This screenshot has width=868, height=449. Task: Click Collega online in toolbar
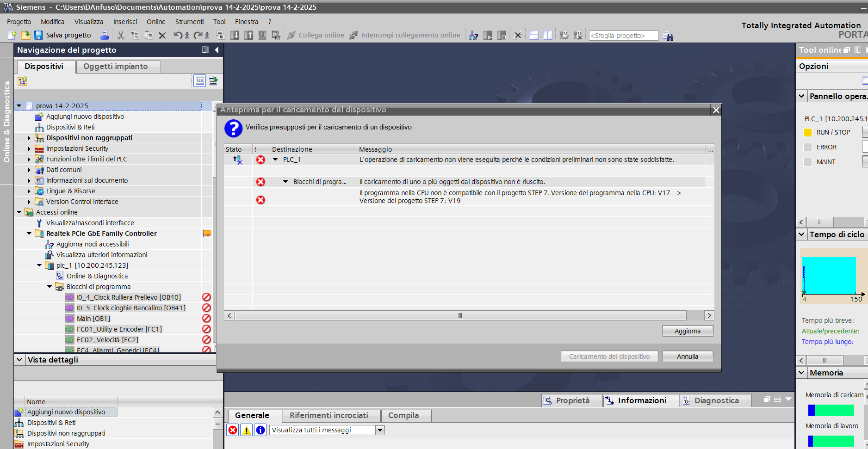316,35
